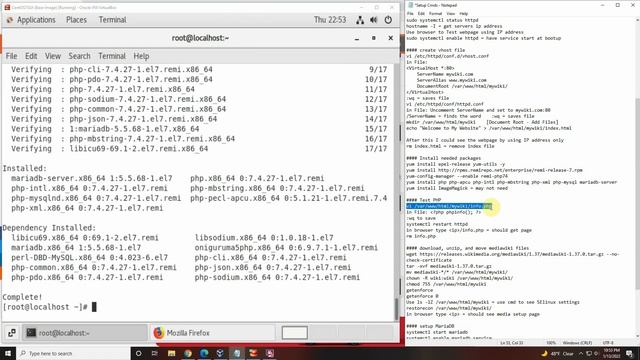
Task: Click the Thu 22:53 clock in GNOME panel
Action: point(330,20)
